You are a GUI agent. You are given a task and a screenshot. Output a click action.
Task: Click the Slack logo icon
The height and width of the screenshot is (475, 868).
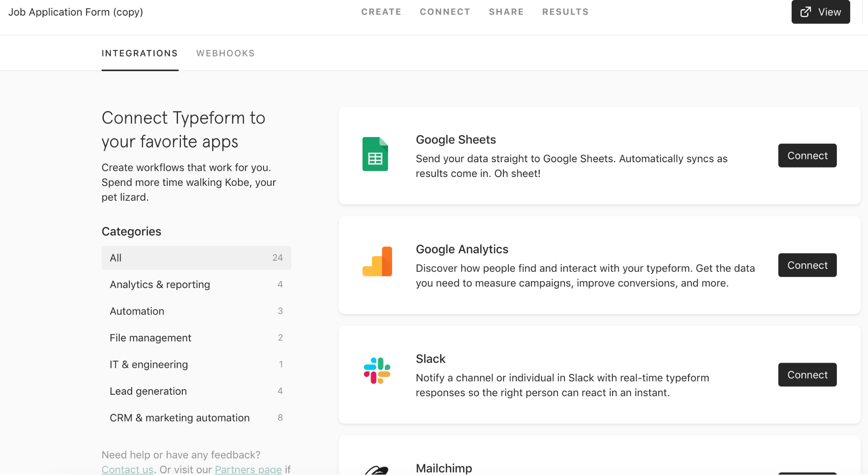click(377, 371)
